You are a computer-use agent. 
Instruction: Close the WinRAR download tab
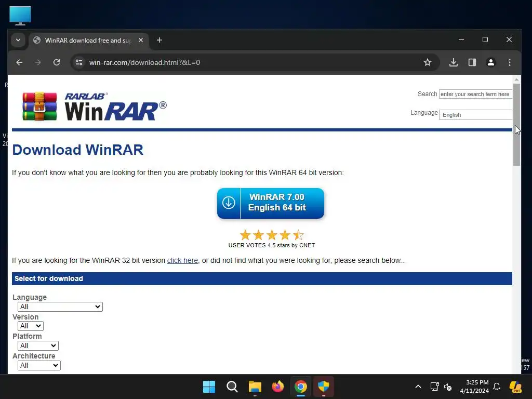pyautogui.click(x=141, y=40)
